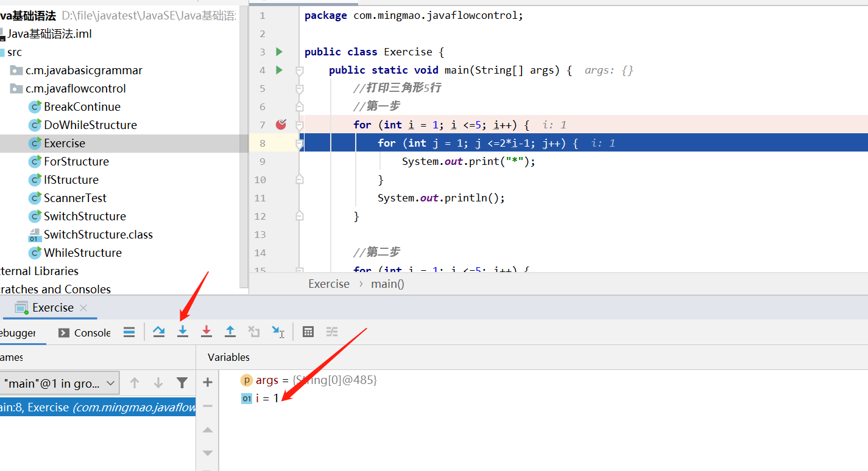Image resolution: width=868 pixels, height=471 pixels.
Task: Open the ScannerTest class in project tree
Action: click(x=75, y=198)
